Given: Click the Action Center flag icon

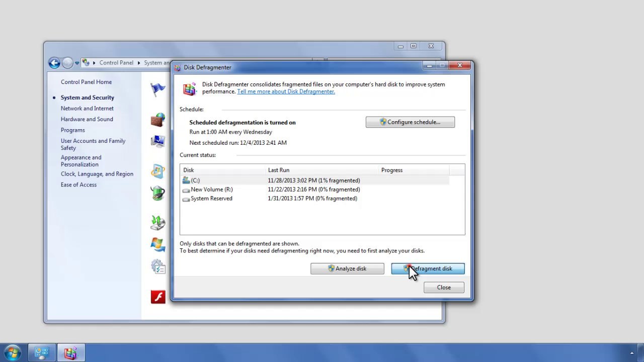Looking at the screenshot, I should pyautogui.click(x=158, y=89).
